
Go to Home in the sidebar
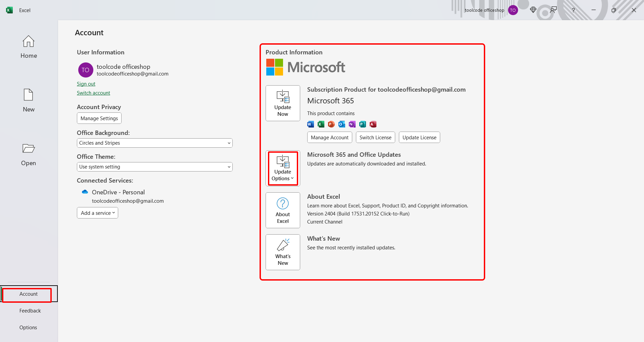(x=29, y=47)
